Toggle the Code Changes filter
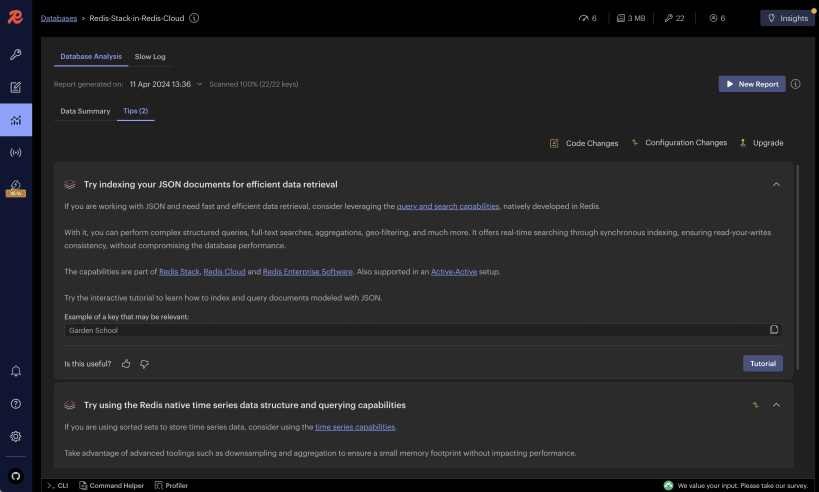The image size is (819, 492). click(x=584, y=143)
